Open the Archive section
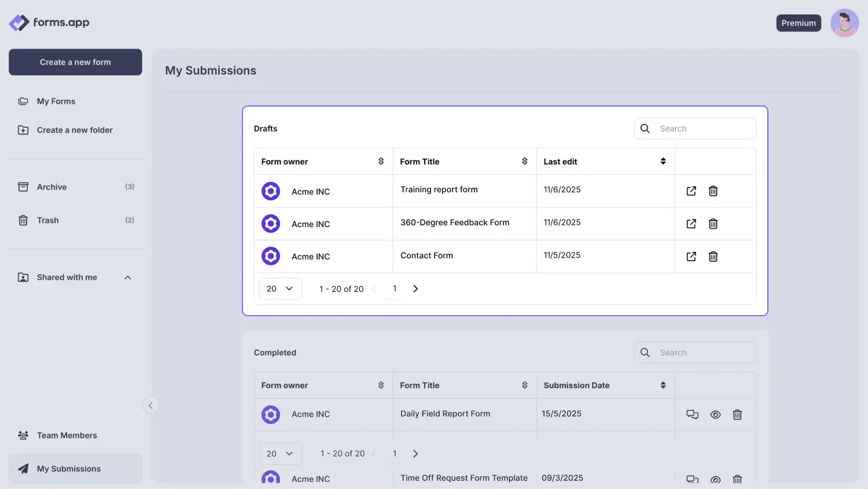The image size is (868, 490). point(52,187)
